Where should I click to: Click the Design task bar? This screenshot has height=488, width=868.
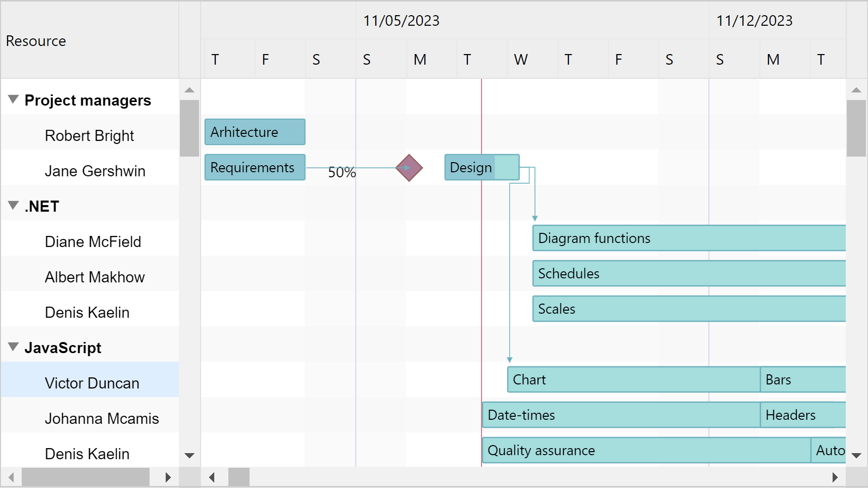(469, 167)
